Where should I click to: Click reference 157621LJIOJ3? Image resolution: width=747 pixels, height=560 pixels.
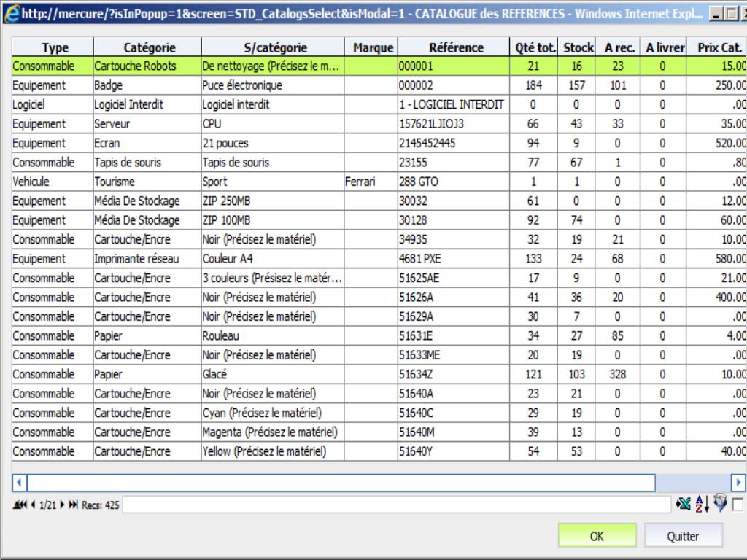454,124
